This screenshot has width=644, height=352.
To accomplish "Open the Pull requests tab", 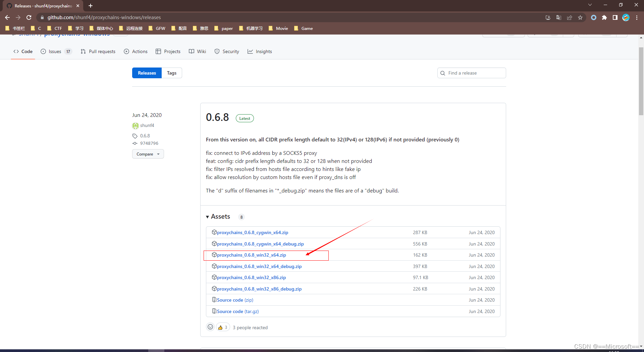I will click(98, 51).
